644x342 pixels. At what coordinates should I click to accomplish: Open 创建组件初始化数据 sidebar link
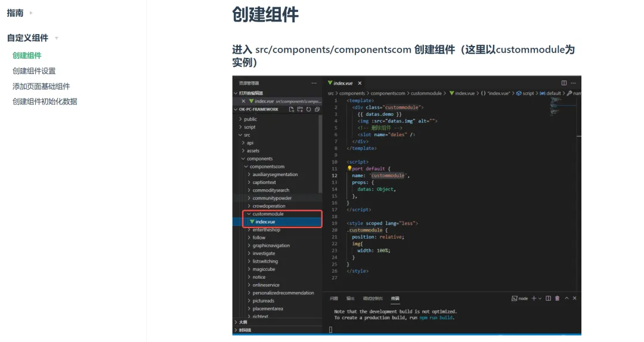coord(45,101)
